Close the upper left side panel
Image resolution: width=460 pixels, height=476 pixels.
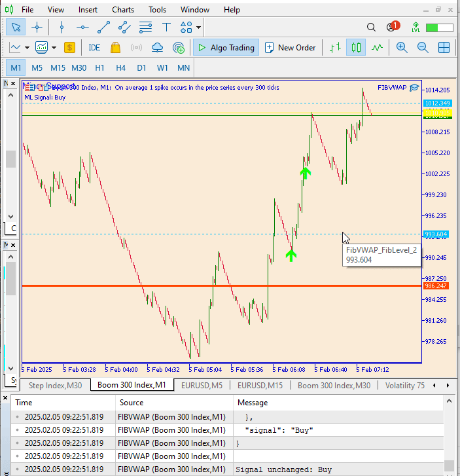pos(13,83)
